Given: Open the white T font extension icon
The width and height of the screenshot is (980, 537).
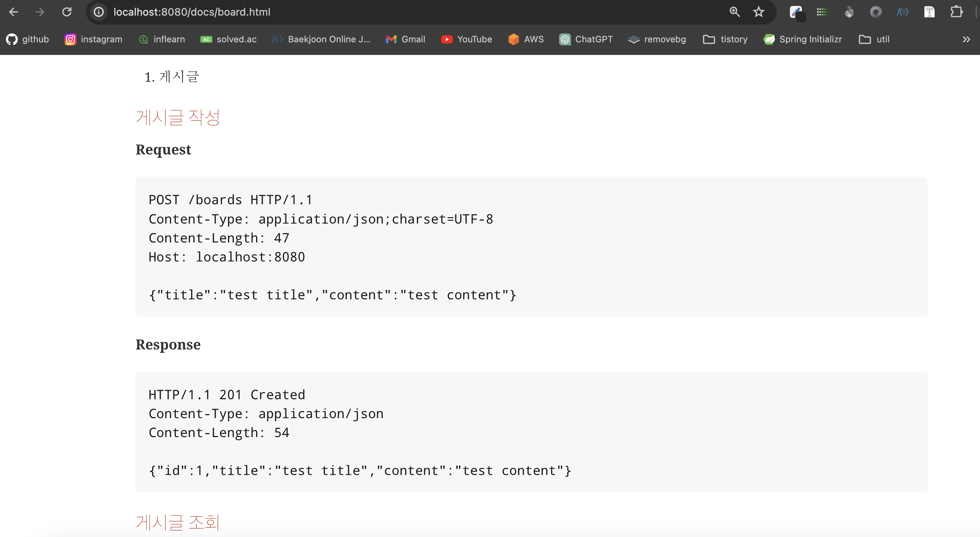Looking at the screenshot, I should pos(930,12).
